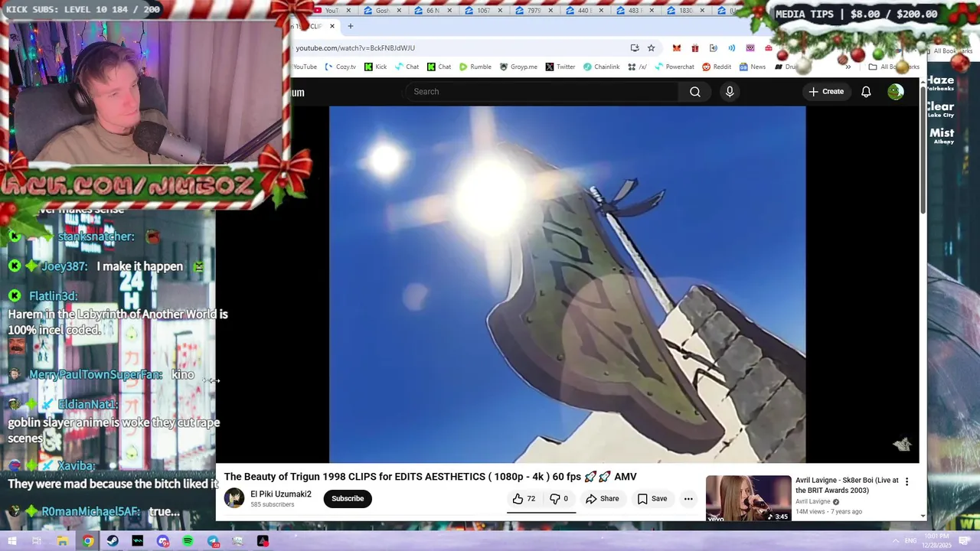Screen dimensions: 980x551
Task: Open Steam from the taskbar
Action: [x=113, y=541]
